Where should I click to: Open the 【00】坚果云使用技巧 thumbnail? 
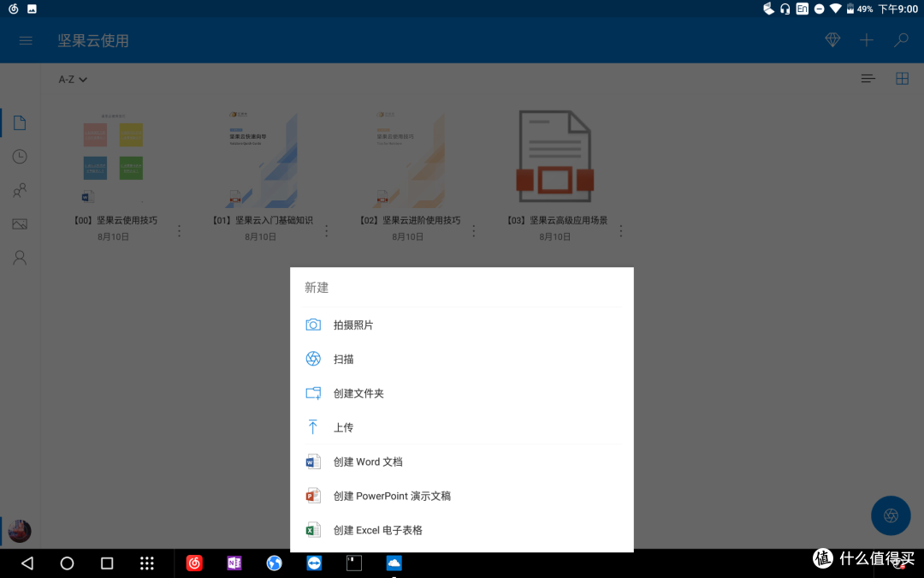click(113, 159)
